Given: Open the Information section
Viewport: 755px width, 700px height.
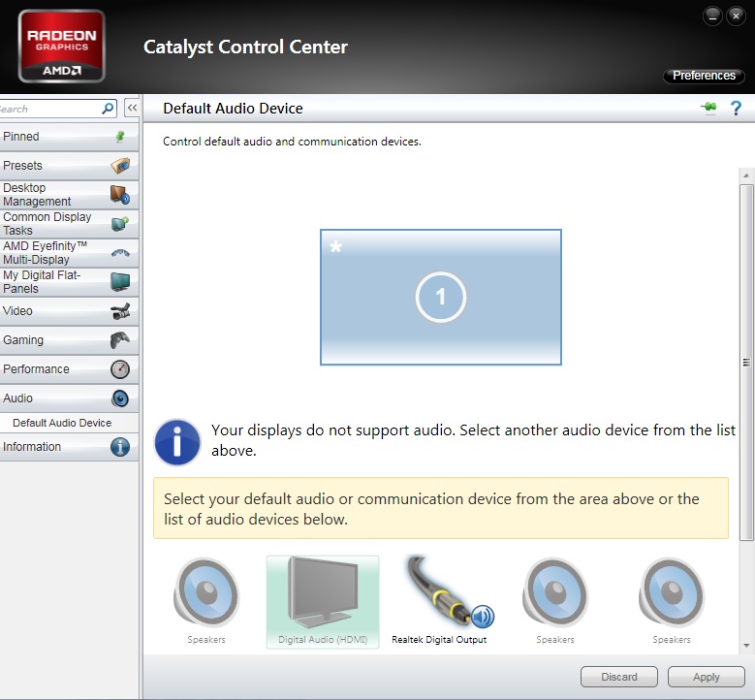Looking at the screenshot, I should [x=68, y=447].
